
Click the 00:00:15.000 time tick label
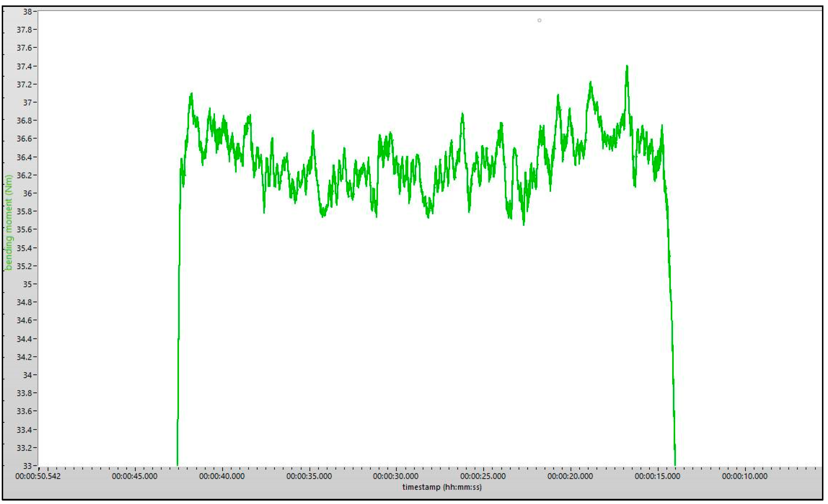[657, 476]
